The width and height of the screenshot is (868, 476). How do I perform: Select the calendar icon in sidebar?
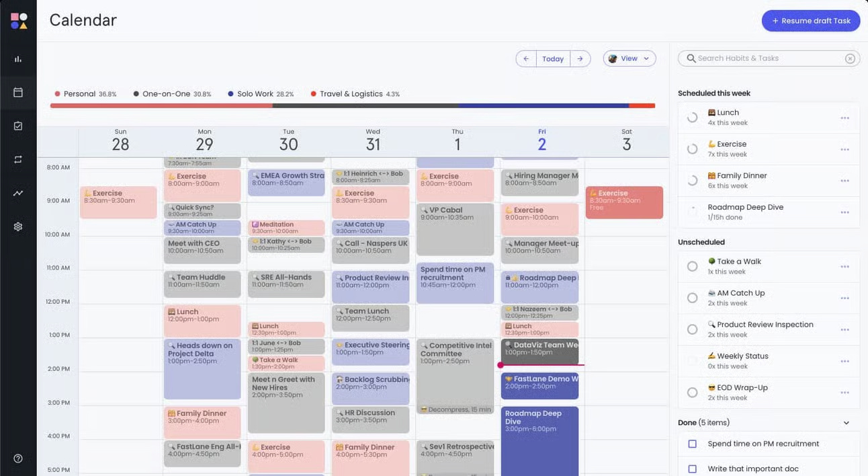18,92
